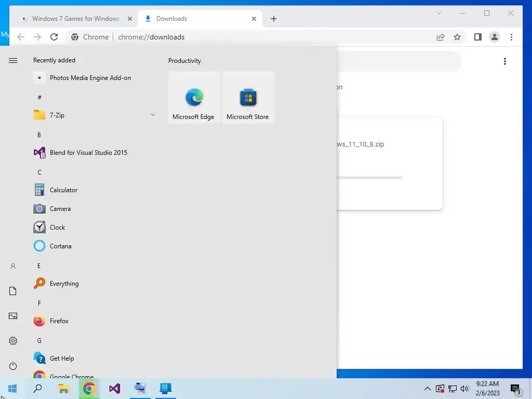Click the Microsoft Store tile

[x=248, y=97]
